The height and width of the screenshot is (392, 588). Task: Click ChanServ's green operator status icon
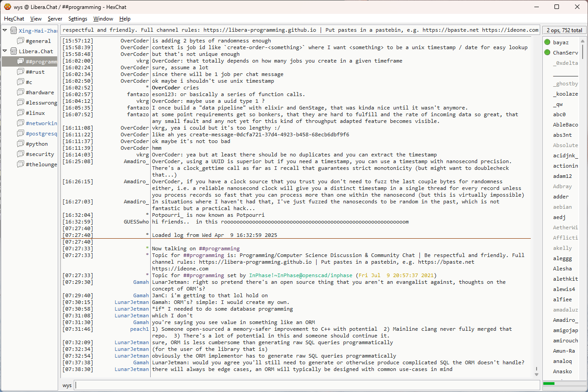(547, 53)
